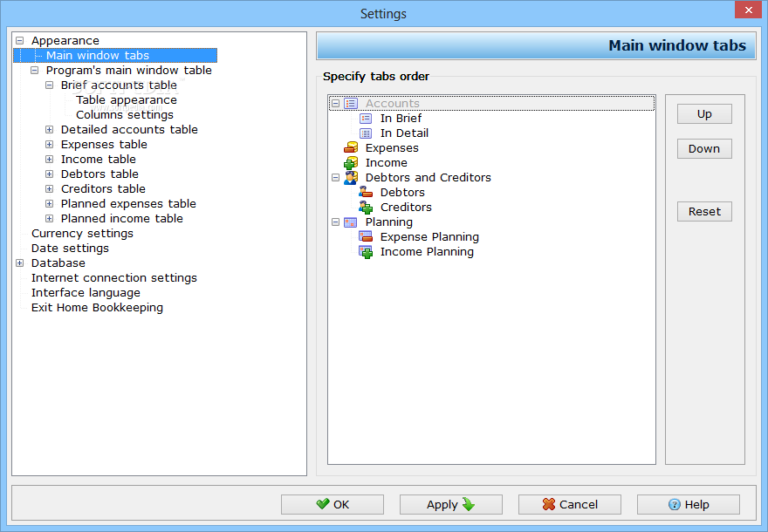Expand the Planned expenses table node
768x532 pixels.
(49, 203)
